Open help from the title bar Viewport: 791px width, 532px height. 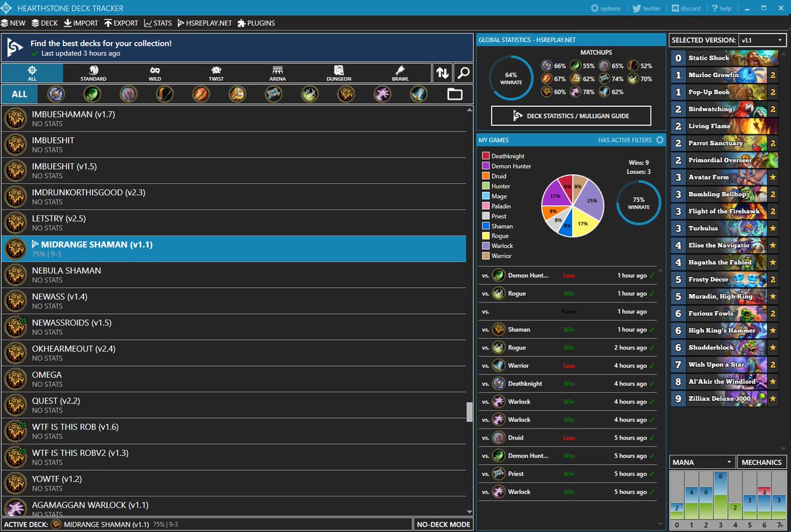pos(721,9)
